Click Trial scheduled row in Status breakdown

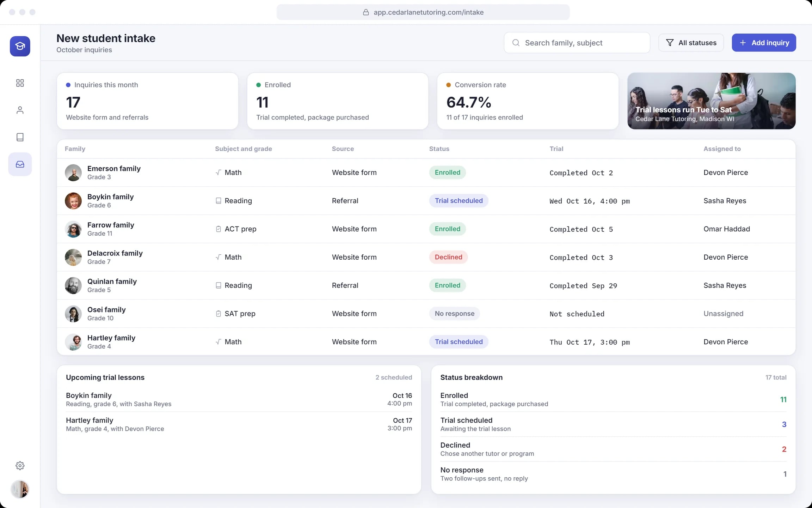coord(613,424)
